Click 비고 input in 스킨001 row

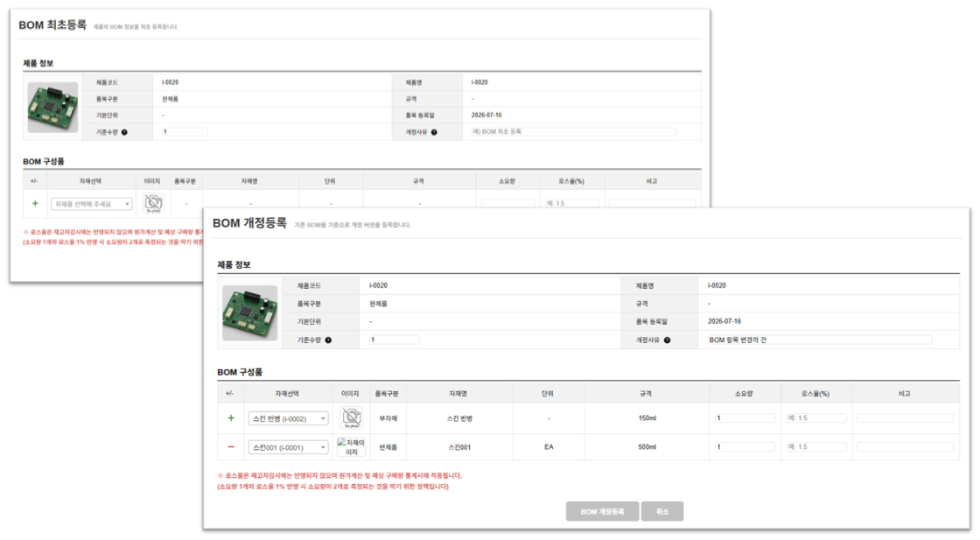pyautogui.click(x=905, y=447)
